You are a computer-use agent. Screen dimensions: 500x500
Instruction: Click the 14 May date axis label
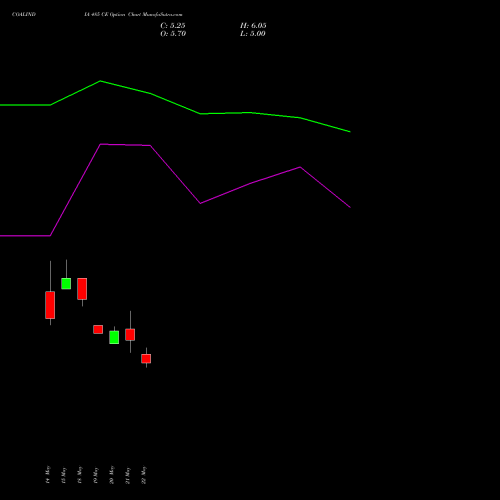48,475
